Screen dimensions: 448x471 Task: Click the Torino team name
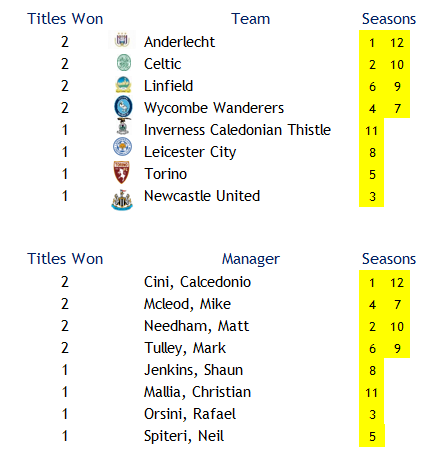pos(165,174)
